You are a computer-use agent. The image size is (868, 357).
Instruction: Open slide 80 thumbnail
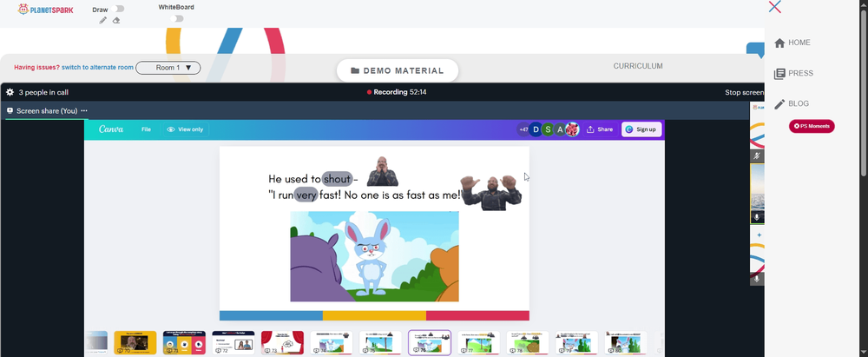626,342
